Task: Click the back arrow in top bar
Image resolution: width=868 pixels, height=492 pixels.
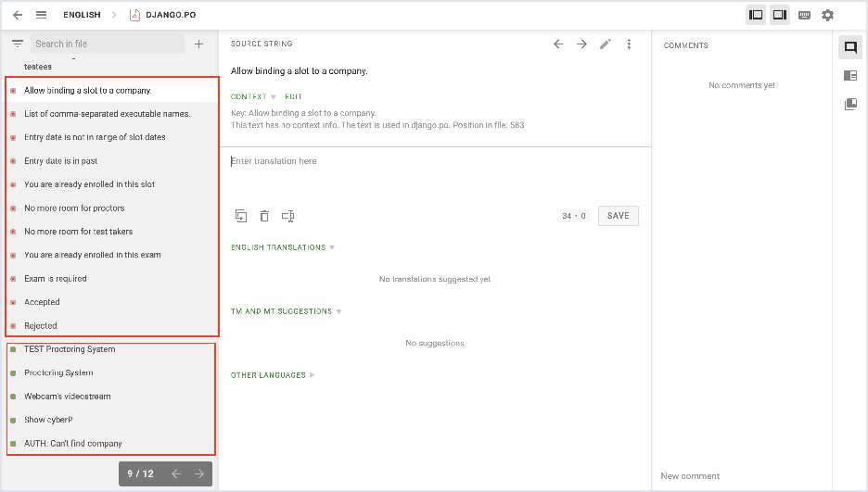Action: pos(18,15)
